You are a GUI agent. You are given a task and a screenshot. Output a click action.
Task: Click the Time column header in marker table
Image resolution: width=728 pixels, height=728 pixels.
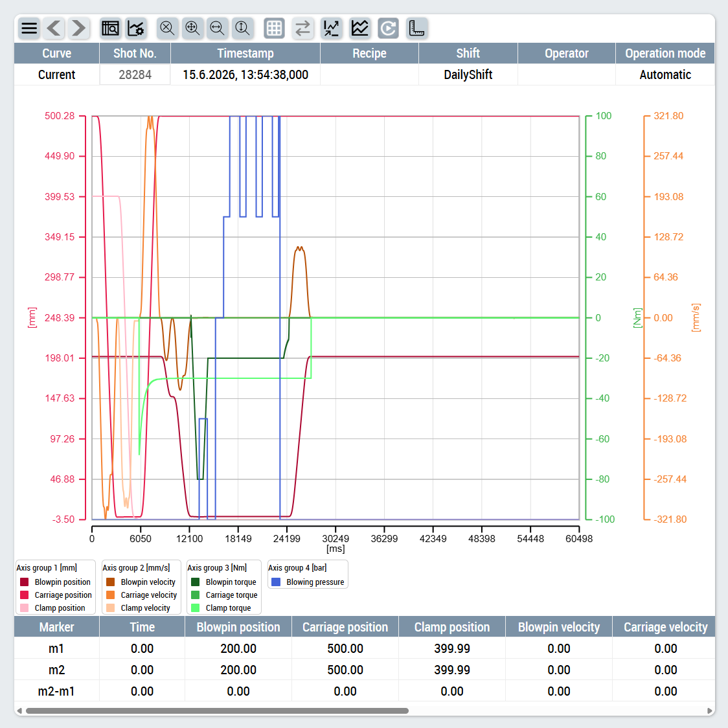click(x=142, y=627)
